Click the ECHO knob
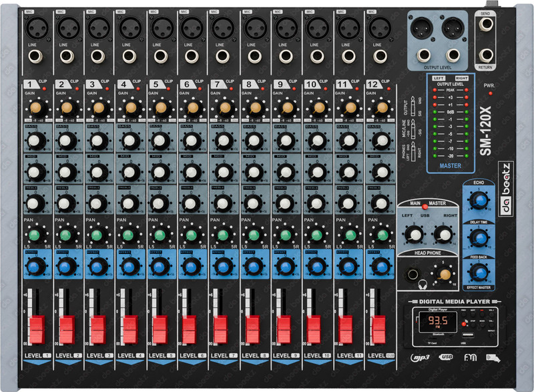Image resolution: width=534 pixels, height=392 pixels. [x=479, y=200]
